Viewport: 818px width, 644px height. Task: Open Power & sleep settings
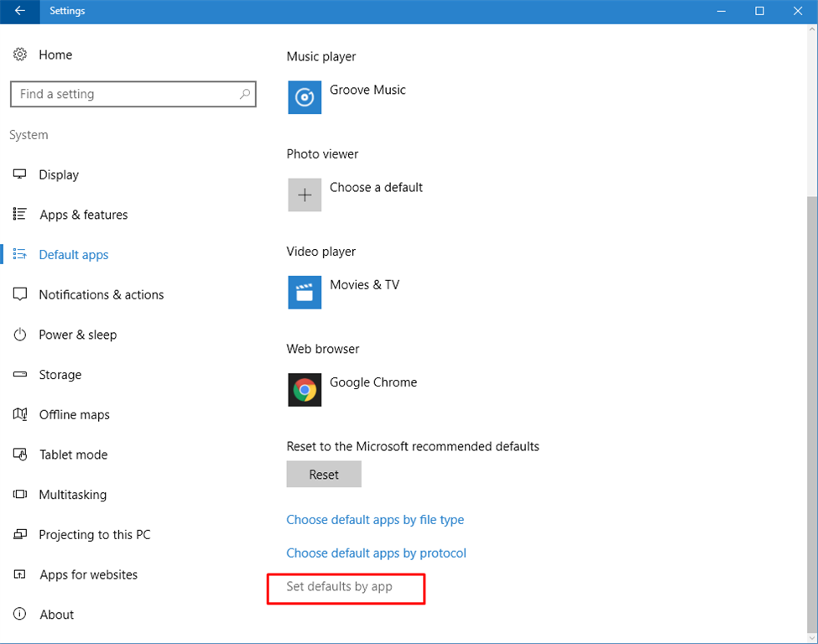[x=78, y=335]
